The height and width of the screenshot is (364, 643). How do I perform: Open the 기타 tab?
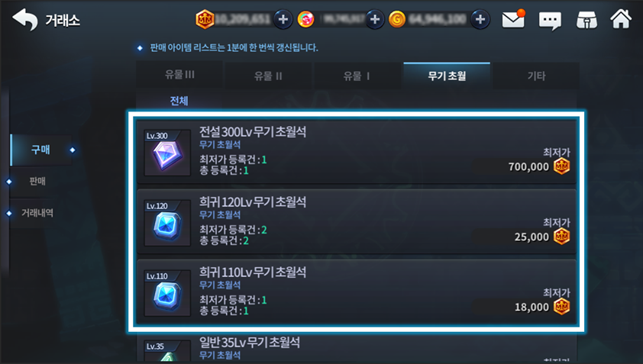pos(536,76)
